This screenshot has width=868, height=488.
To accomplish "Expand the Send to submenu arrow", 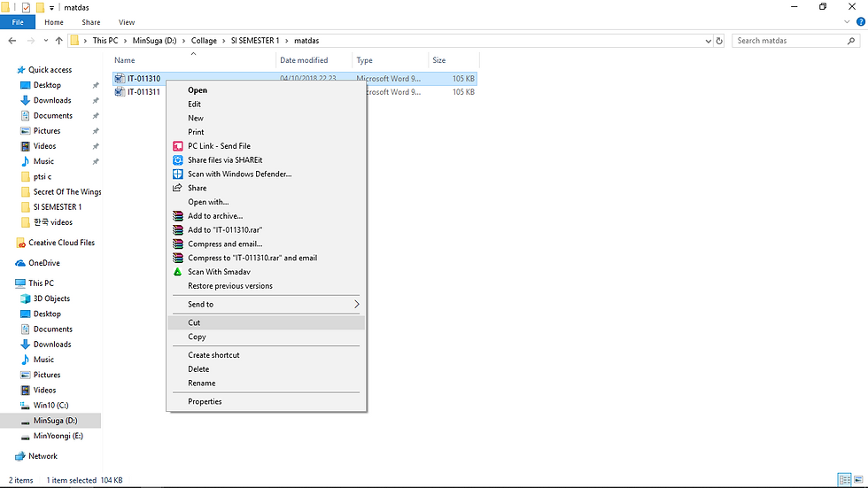I will tap(356, 305).
